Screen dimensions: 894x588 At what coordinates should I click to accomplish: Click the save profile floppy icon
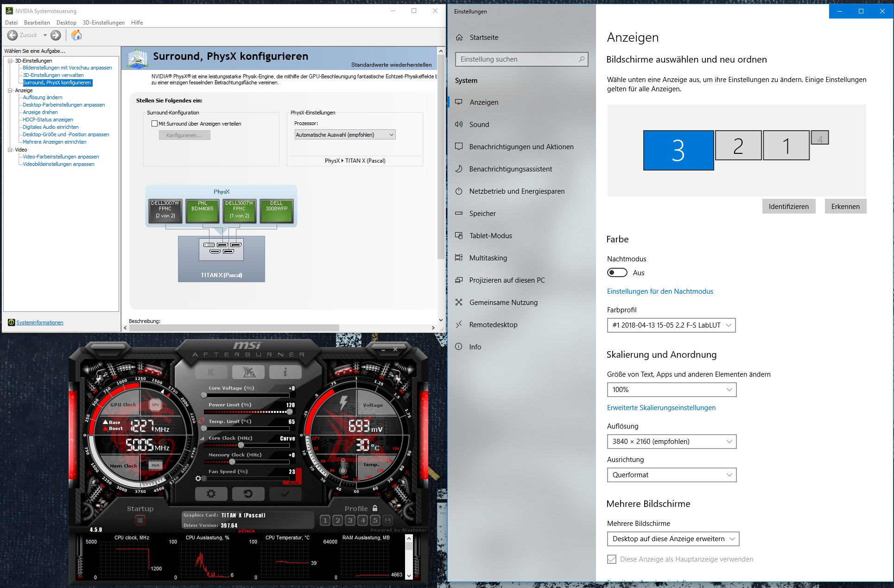coord(388,520)
